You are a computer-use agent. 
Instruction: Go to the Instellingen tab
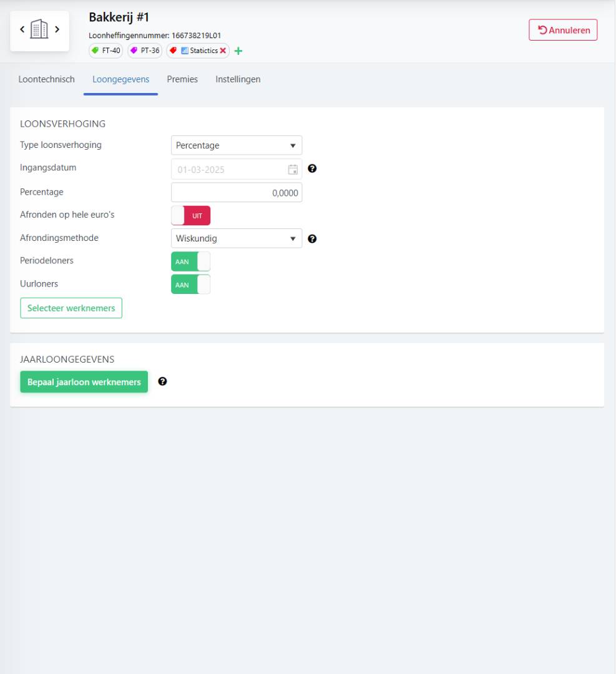point(238,79)
